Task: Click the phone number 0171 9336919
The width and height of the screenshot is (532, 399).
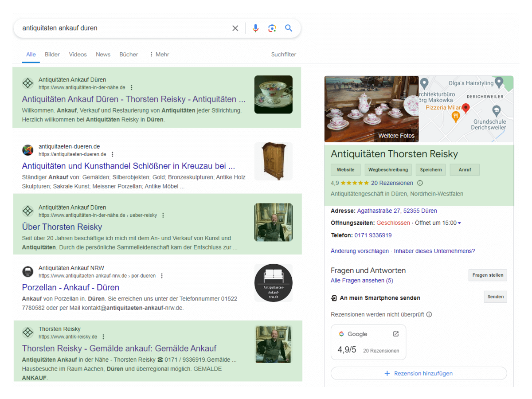Action: tap(373, 235)
